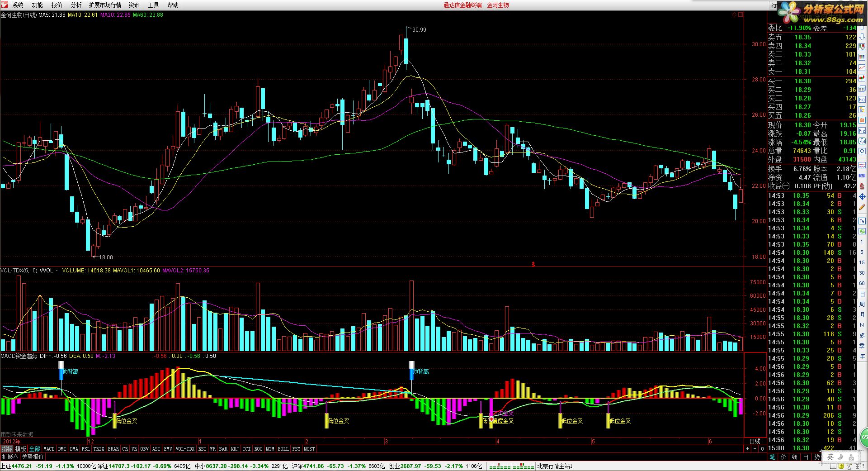Select the BOLL indicator tab

pos(283,449)
